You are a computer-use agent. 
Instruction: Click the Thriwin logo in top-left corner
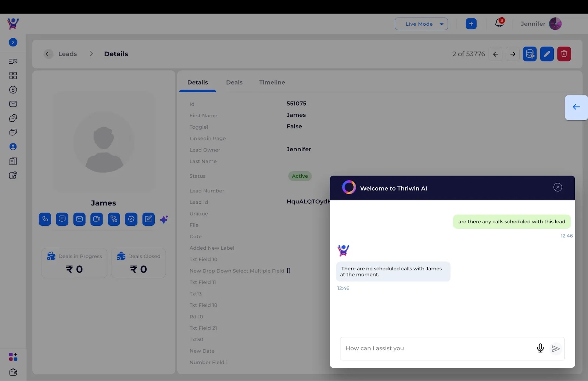click(x=13, y=24)
